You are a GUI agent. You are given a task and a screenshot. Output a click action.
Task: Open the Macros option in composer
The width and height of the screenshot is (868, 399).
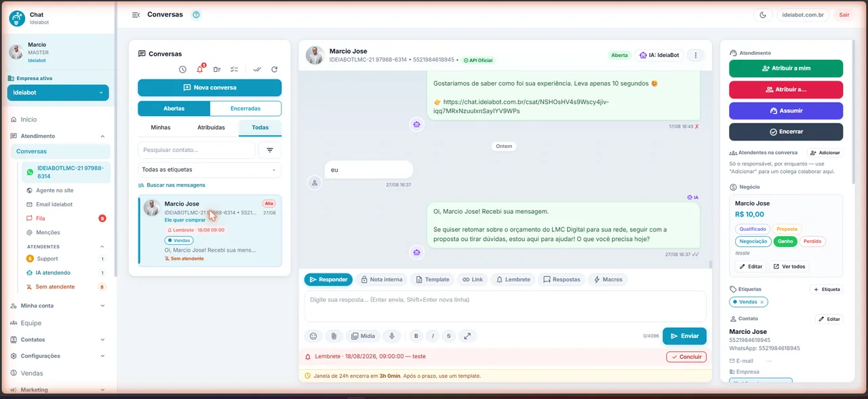coord(608,280)
